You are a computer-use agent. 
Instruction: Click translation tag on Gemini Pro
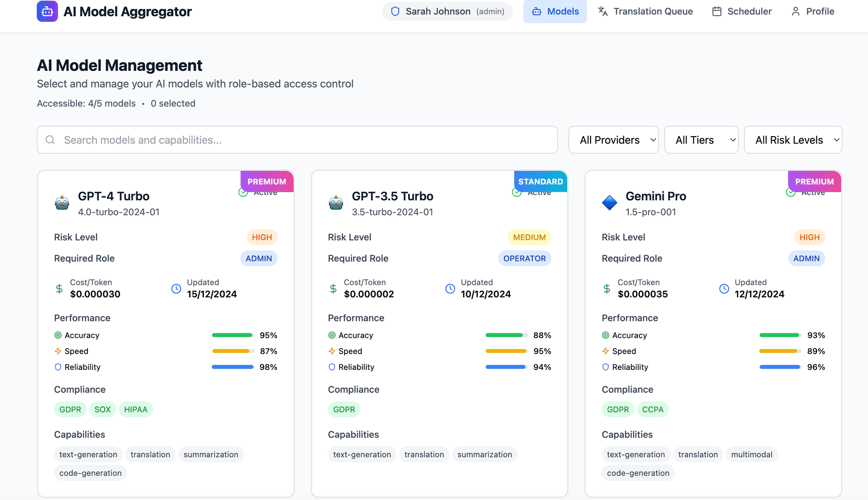[698, 455]
